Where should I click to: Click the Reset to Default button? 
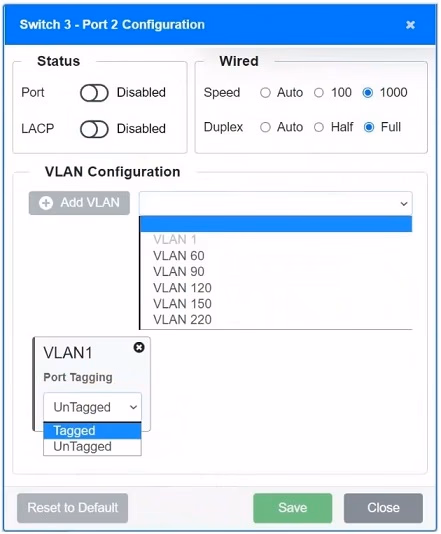[x=73, y=508]
